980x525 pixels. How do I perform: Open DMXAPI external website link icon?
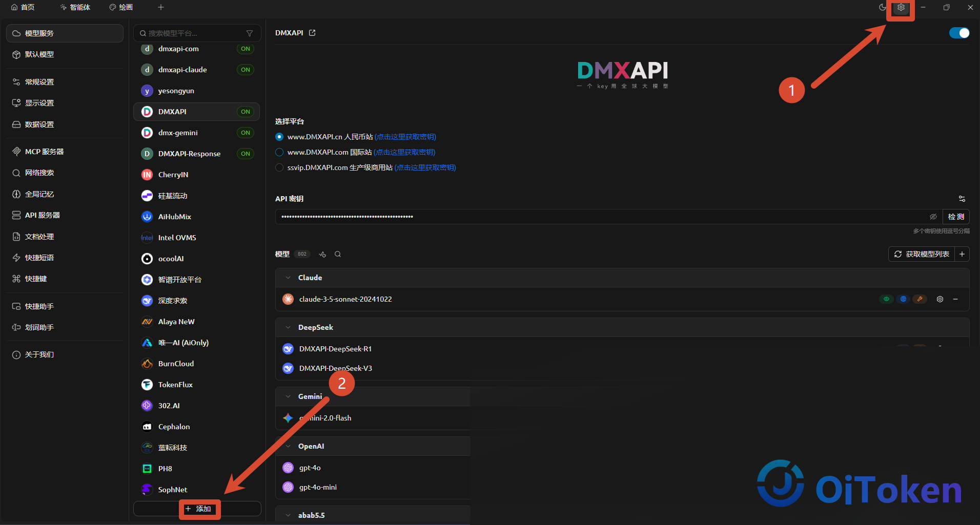[312, 33]
